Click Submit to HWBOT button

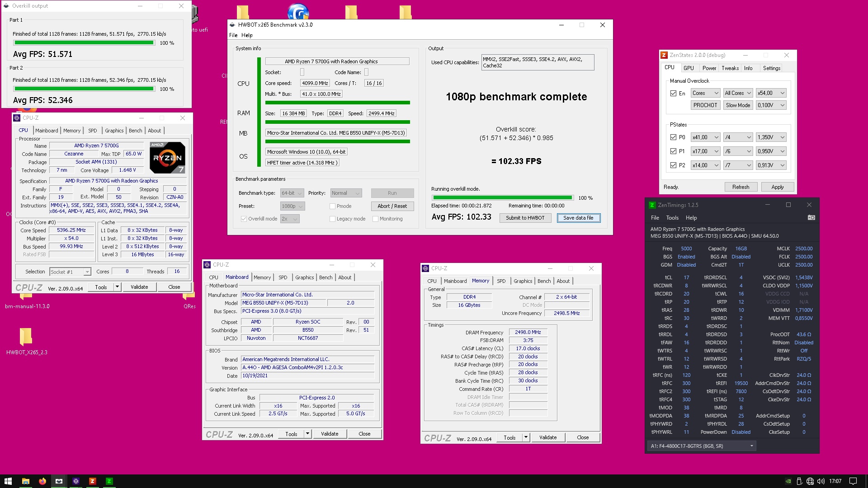tap(525, 218)
